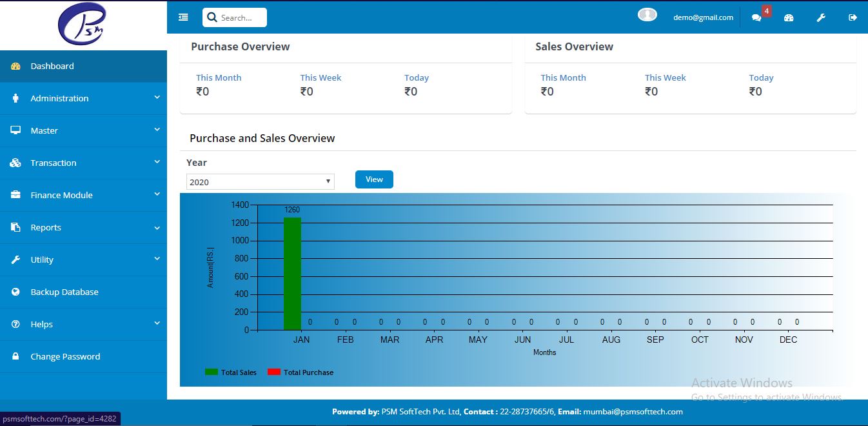Click the Dashboard palette icon in sidebar

pyautogui.click(x=16, y=66)
